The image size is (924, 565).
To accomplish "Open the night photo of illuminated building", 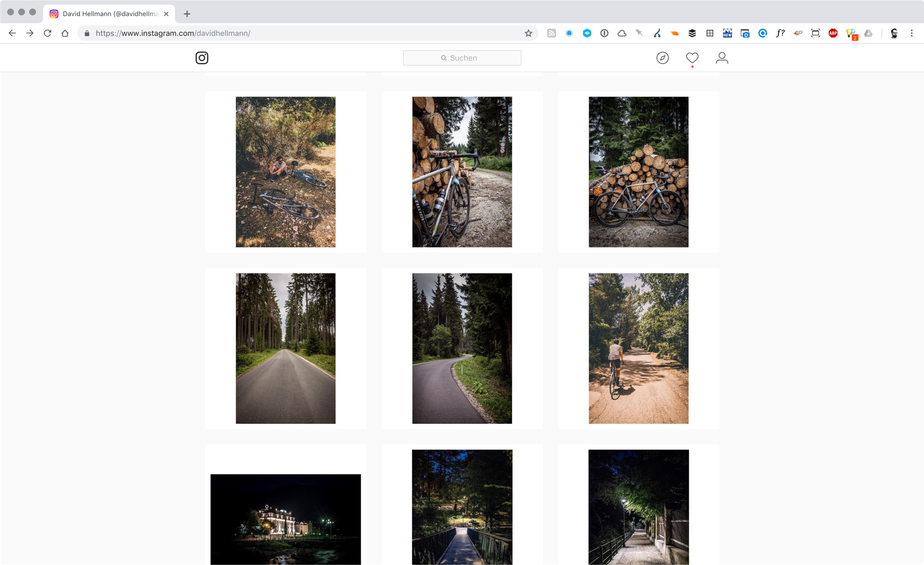I will (x=285, y=519).
